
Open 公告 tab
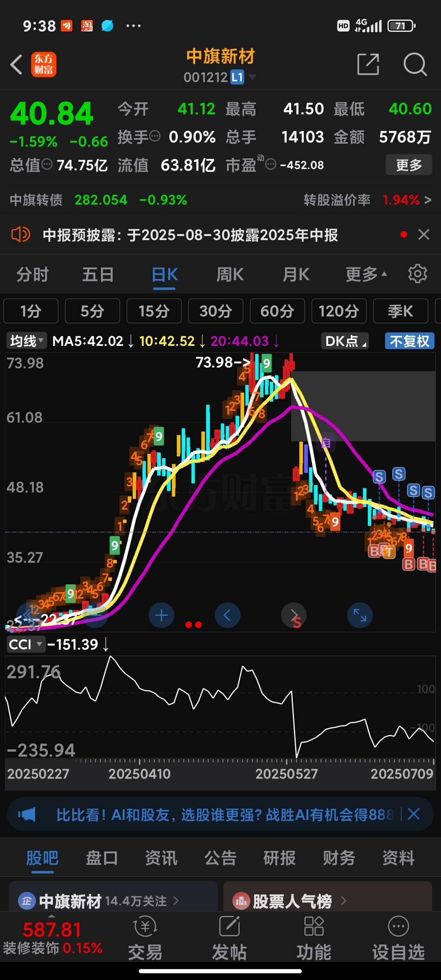click(x=220, y=858)
